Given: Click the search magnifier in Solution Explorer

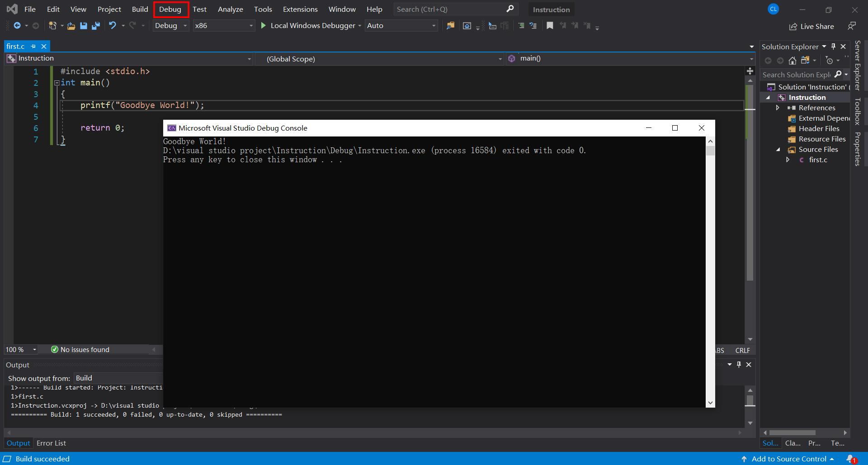Looking at the screenshot, I should tap(838, 75).
